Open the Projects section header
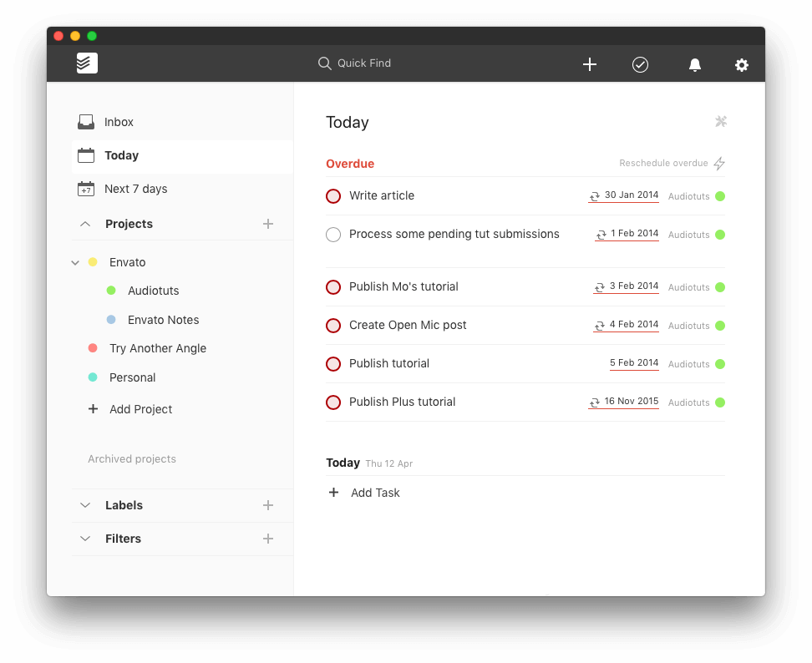The width and height of the screenshot is (812, 663). click(x=129, y=224)
